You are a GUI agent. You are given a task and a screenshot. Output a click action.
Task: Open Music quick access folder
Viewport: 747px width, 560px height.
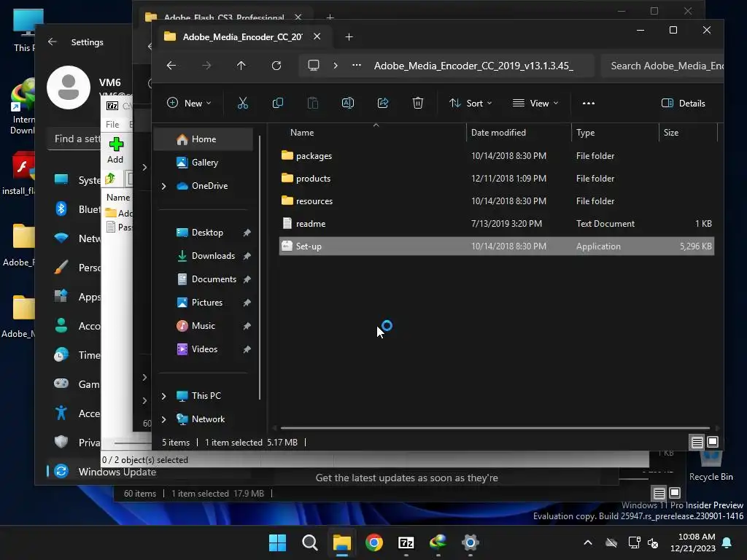[x=204, y=326]
